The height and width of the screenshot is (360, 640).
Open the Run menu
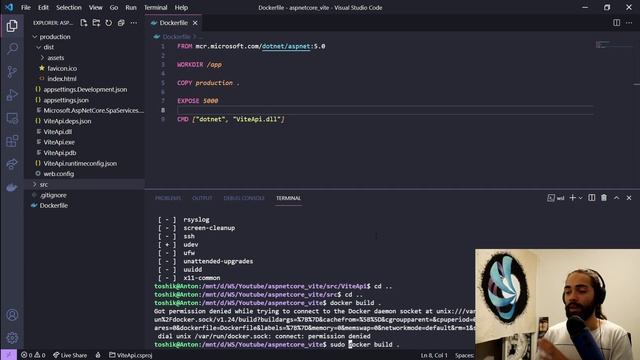[131, 7]
